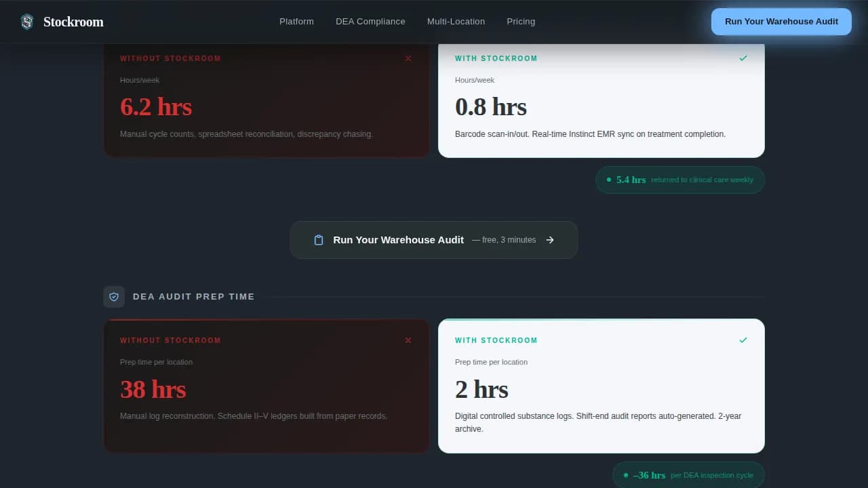This screenshot has height=488, width=868.
Task: Click 'Hours/week' label in white card
Action: [x=475, y=80]
